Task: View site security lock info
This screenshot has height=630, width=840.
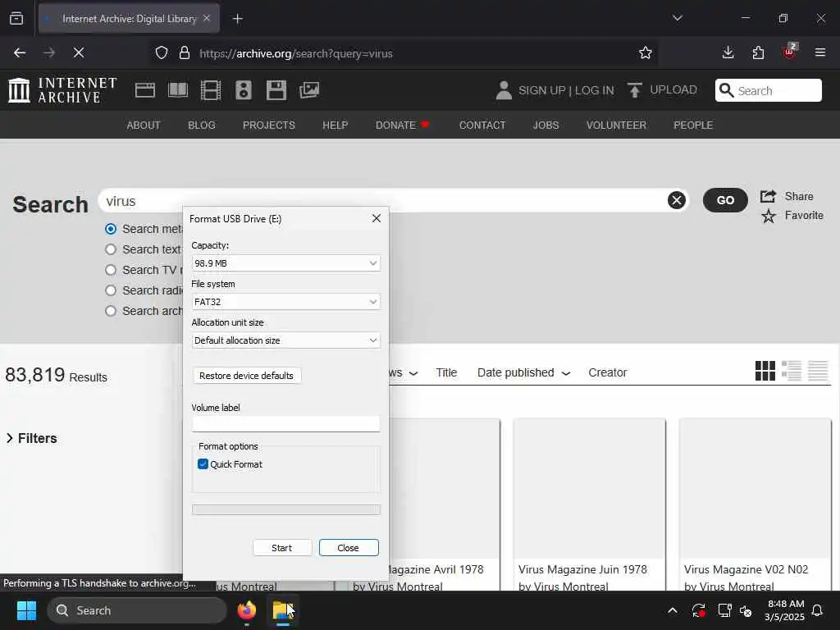Action: tap(185, 53)
